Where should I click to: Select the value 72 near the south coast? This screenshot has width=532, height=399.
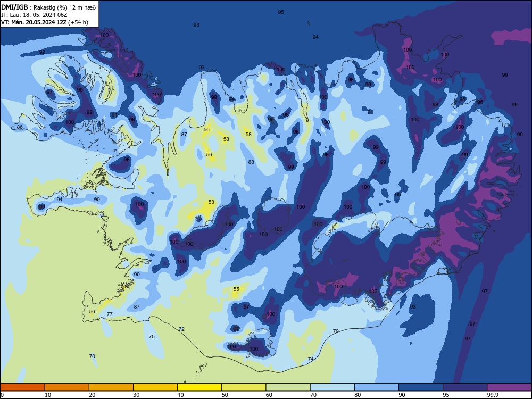pos(181,329)
